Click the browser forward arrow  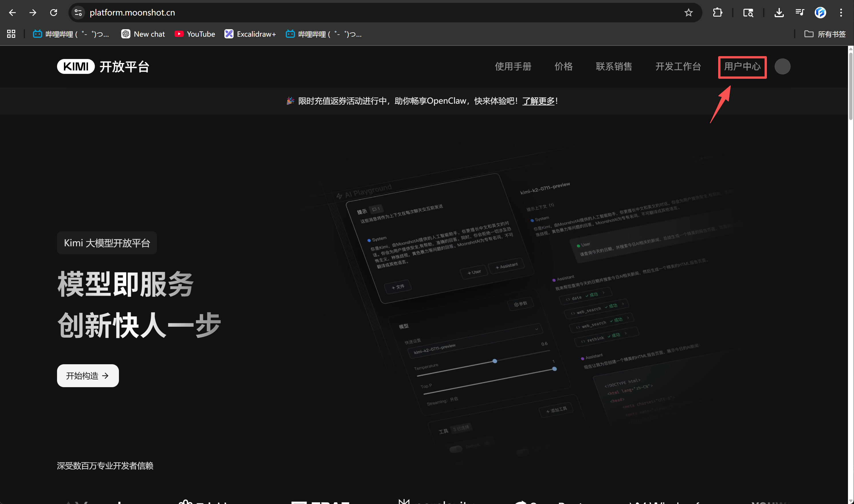(33, 13)
